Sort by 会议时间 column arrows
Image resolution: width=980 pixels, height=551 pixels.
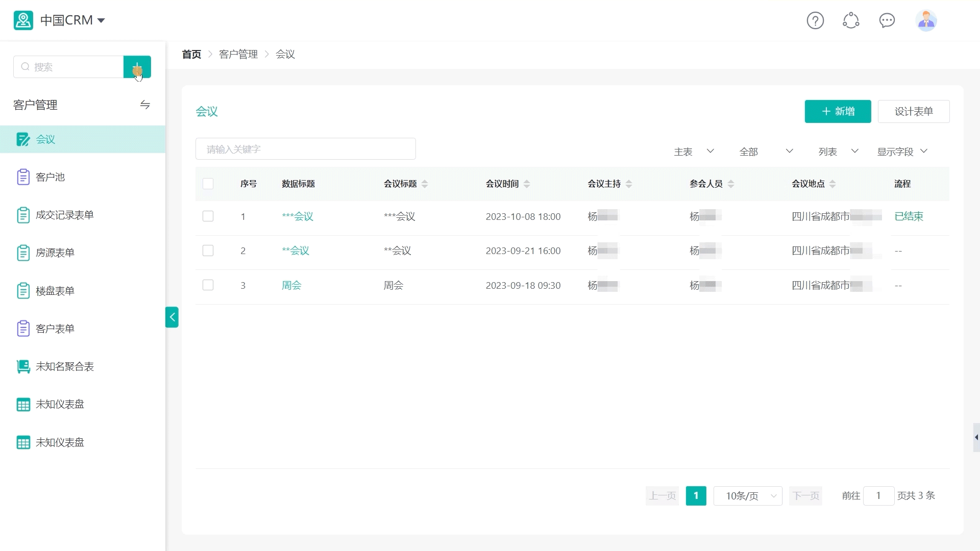[527, 184]
